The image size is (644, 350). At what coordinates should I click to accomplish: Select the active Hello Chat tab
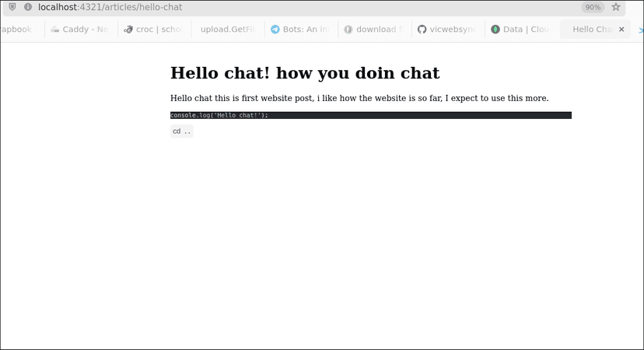(591, 30)
